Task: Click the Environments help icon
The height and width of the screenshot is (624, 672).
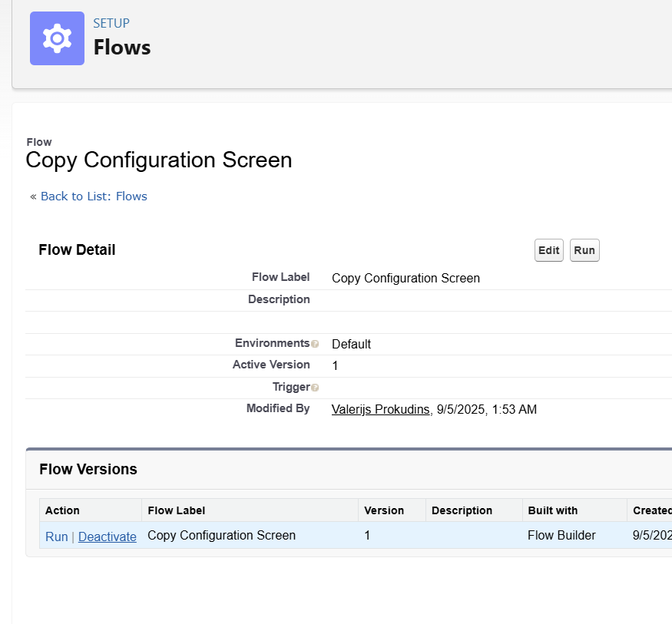Action: (315, 344)
